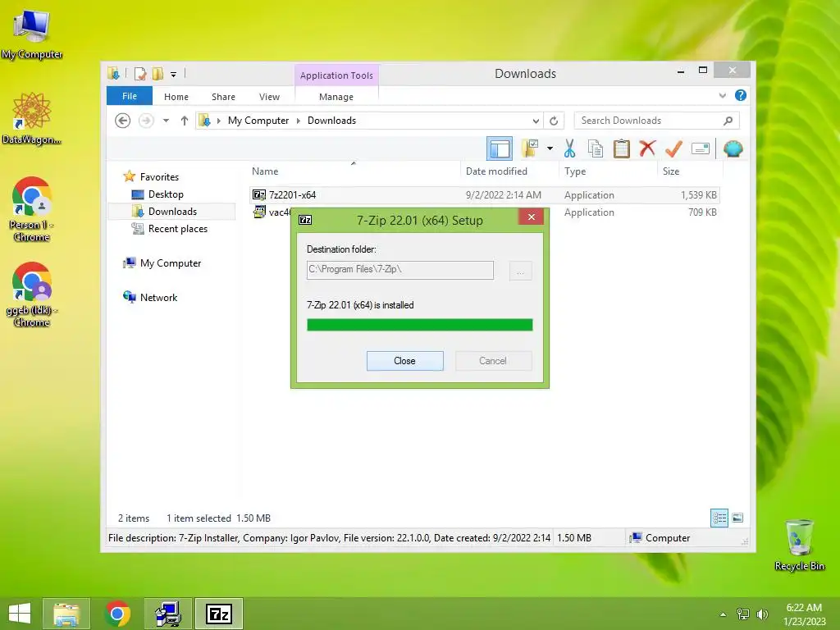Select Network in navigation pane
The width and height of the screenshot is (840, 630).
point(158,297)
